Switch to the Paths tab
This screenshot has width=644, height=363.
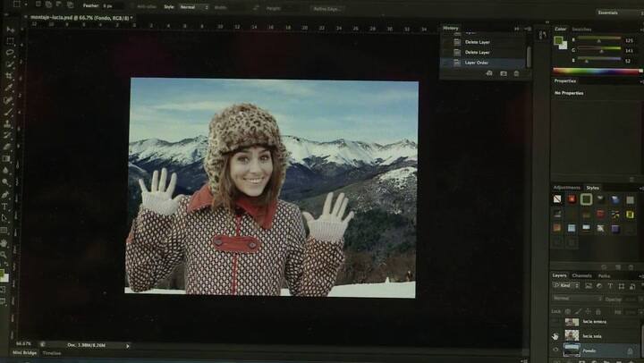click(604, 276)
